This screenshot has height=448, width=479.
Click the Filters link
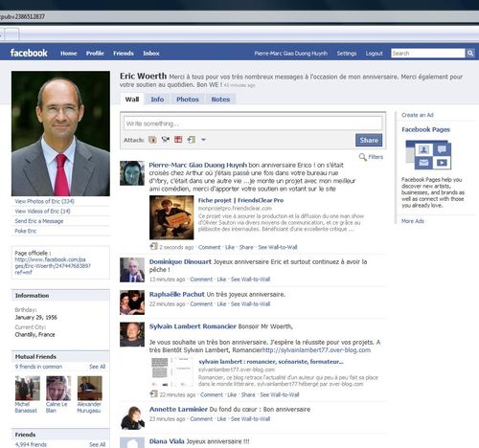(376, 157)
